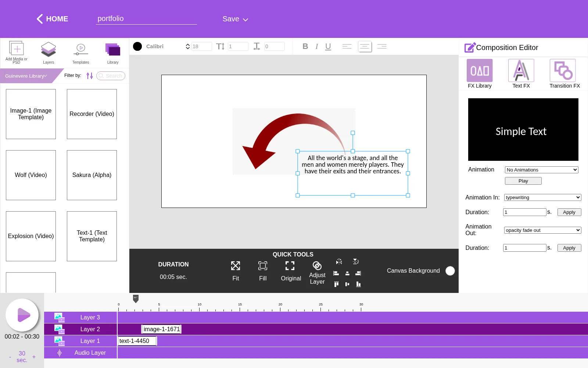Open the Canvas Background color swatch

[450, 271]
